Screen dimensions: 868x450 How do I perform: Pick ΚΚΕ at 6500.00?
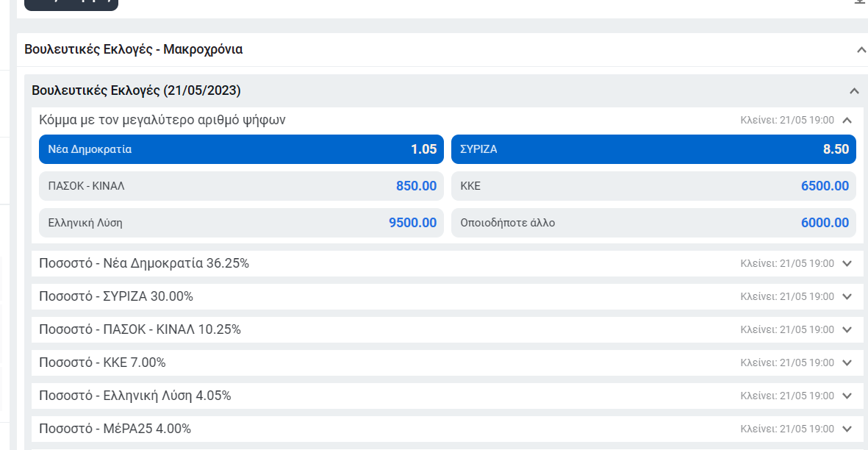654,186
